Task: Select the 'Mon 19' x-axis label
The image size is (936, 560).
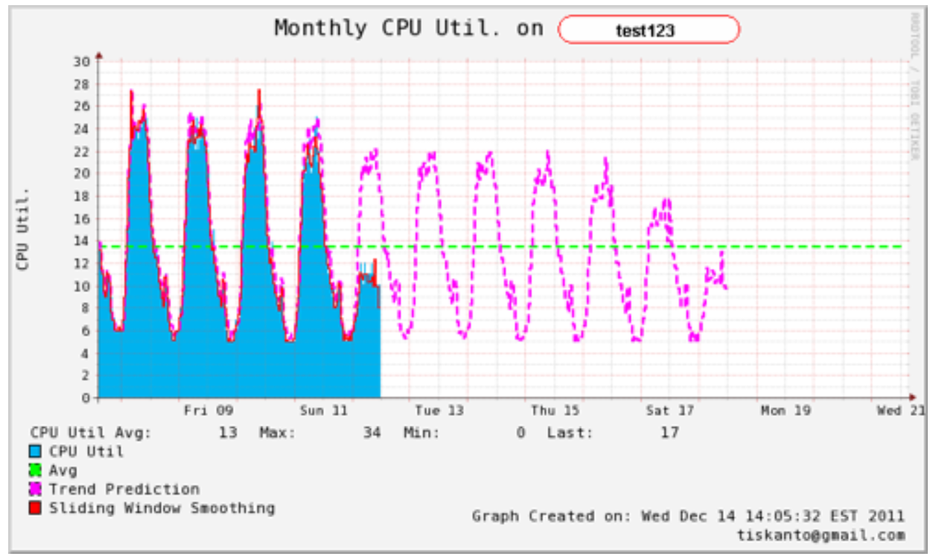Action: pyautogui.click(x=786, y=410)
